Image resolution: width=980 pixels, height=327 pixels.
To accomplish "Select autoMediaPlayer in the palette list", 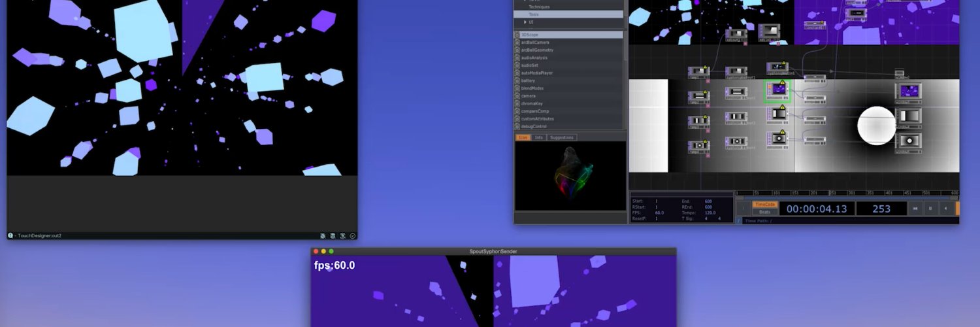I will 568,73.
